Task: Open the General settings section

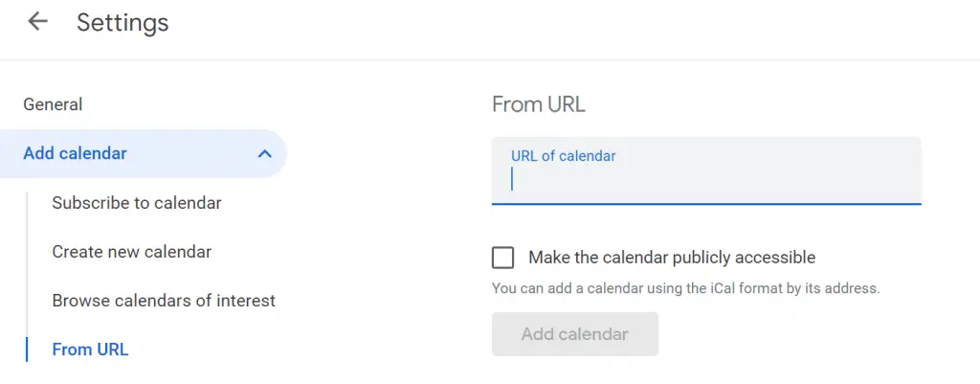Action: [x=53, y=104]
